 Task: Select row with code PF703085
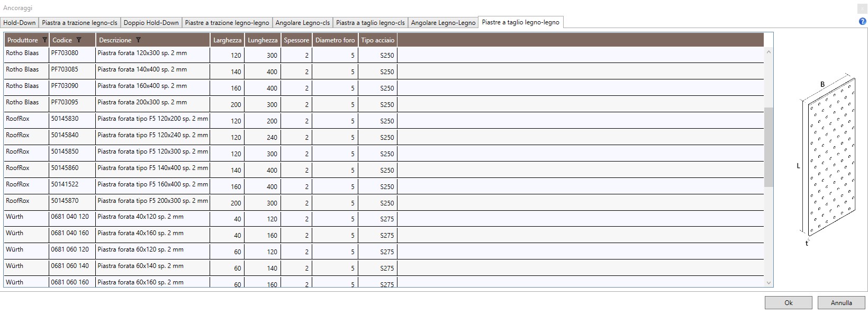384,71
